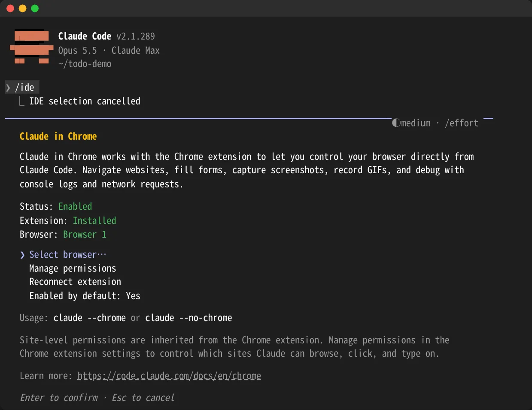Toggle 'Enabled by default: Yes' setting
Viewport: 532px width, 410px height.
[x=85, y=296]
